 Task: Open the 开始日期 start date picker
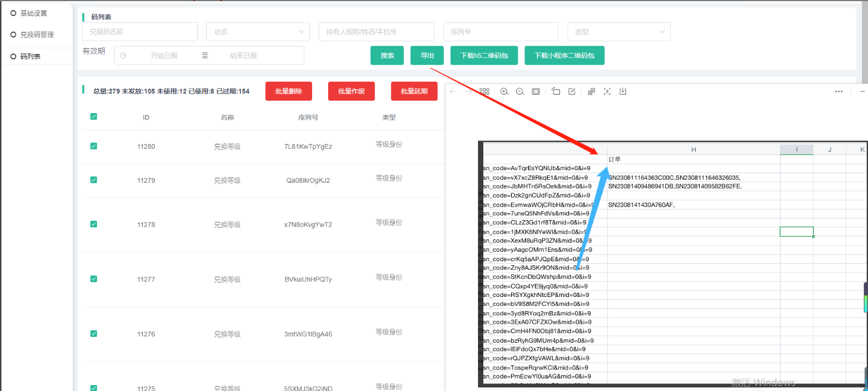[x=163, y=55]
